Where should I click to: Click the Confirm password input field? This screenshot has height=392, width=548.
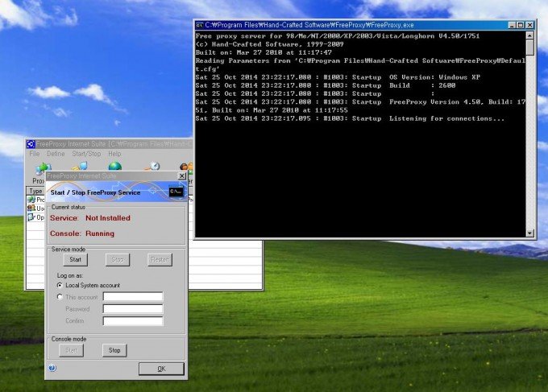[133, 321]
